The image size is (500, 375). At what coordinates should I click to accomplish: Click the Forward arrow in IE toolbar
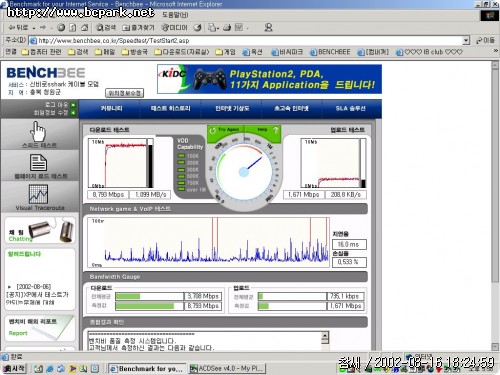[x=42, y=28]
